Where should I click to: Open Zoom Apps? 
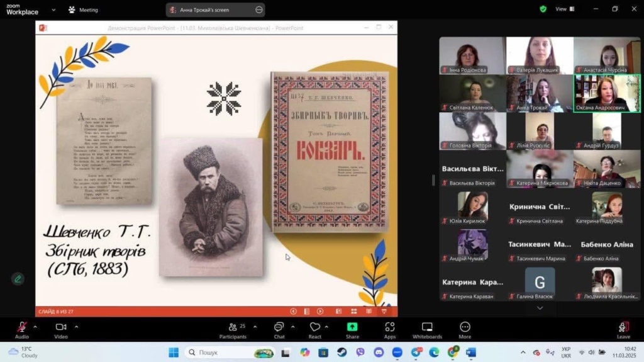click(390, 330)
